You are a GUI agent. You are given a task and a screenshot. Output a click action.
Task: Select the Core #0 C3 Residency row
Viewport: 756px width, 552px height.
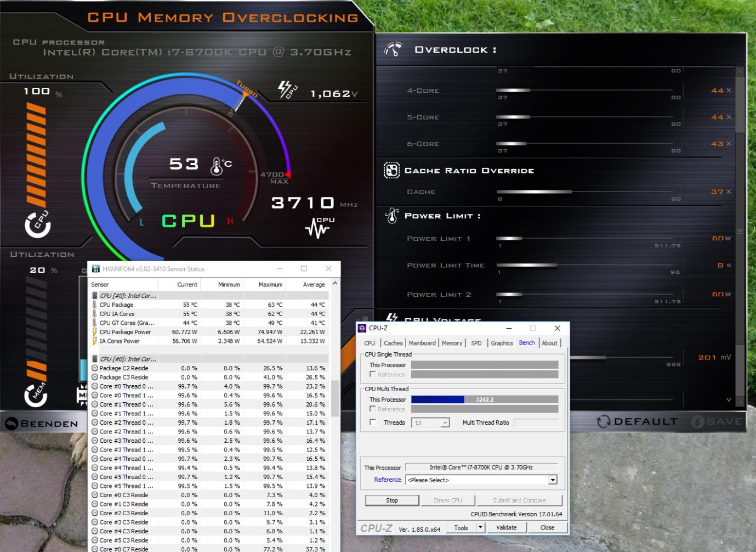click(209, 495)
